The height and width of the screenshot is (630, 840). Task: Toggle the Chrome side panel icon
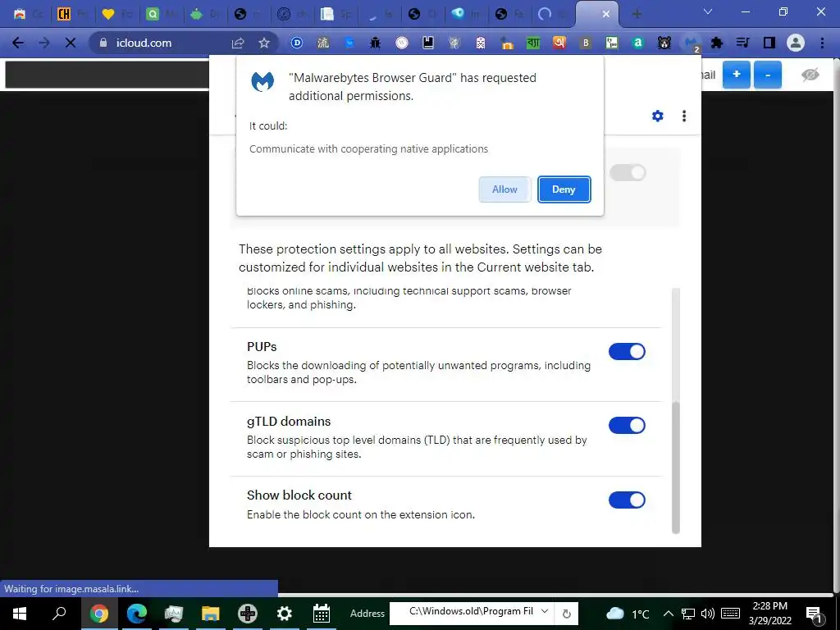769,43
